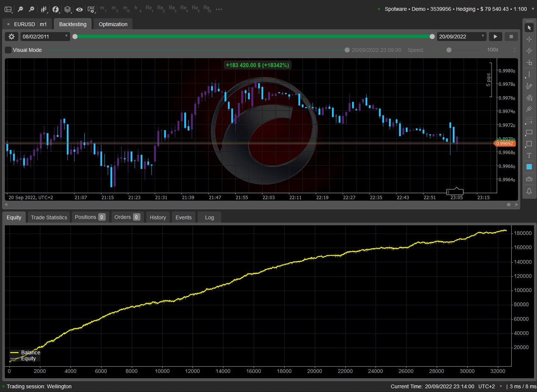Image resolution: width=537 pixels, height=392 pixels.
Task: Select the rectangle shape tool
Action: pos(529,132)
